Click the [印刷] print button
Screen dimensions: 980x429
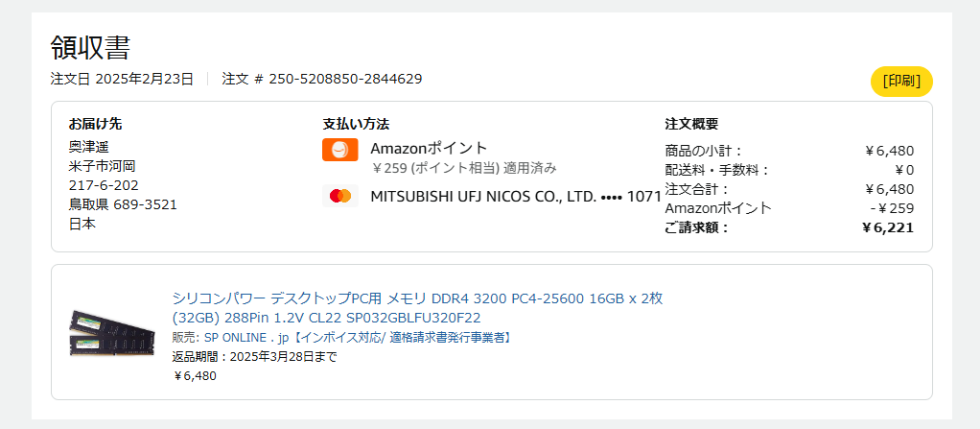click(901, 82)
